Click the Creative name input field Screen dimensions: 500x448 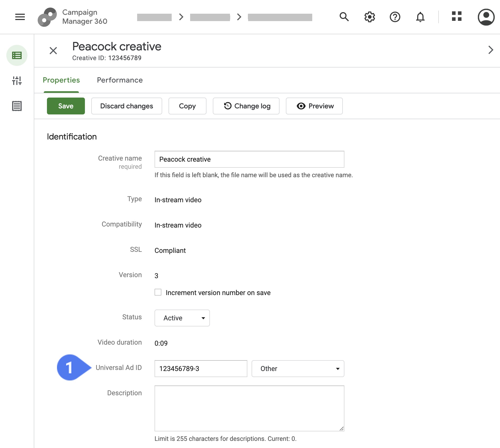(249, 159)
